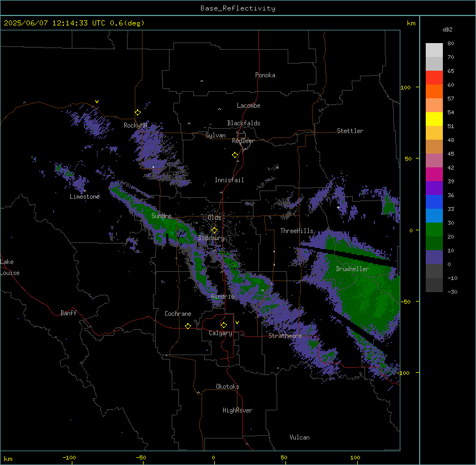
Task: Click the 0.6(deg) elevation angle text
Action: coord(127,23)
